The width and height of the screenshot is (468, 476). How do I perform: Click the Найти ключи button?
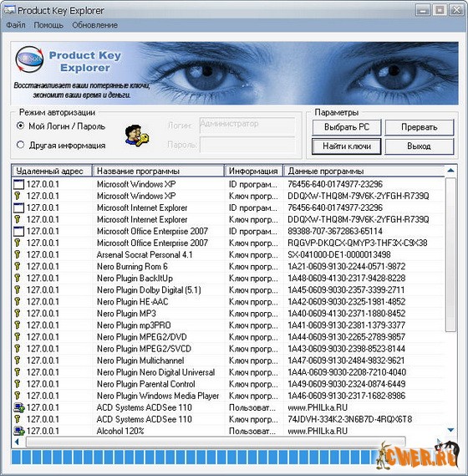click(347, 146)
